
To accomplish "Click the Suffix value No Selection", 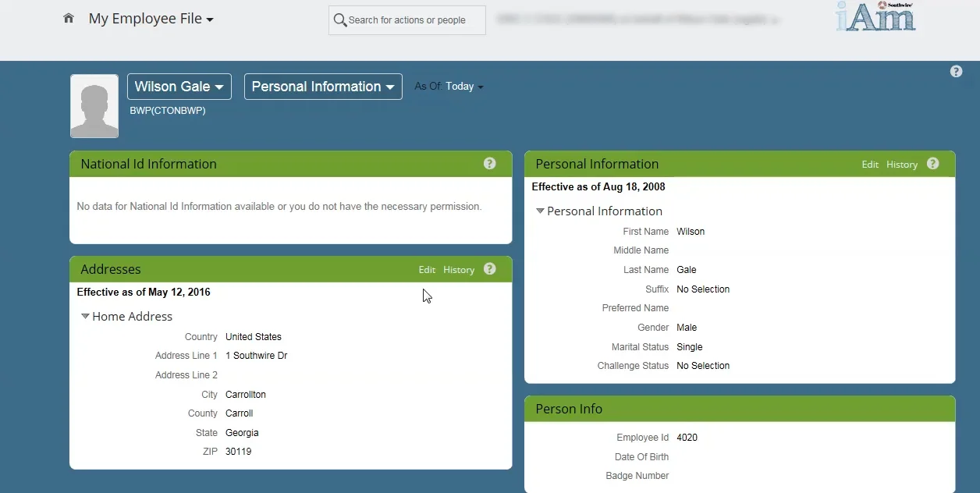I will [x=703, y=289].
